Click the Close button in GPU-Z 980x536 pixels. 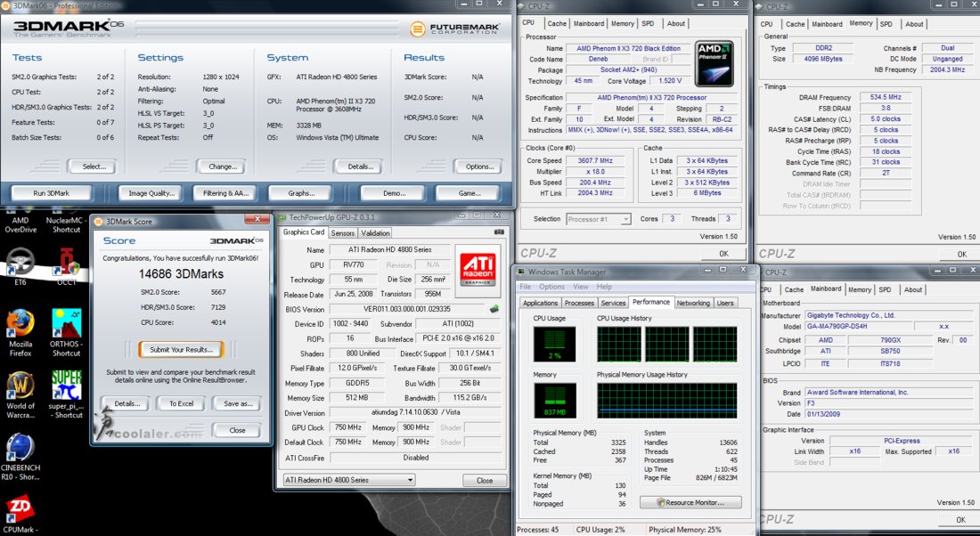[x=485, y=481]
